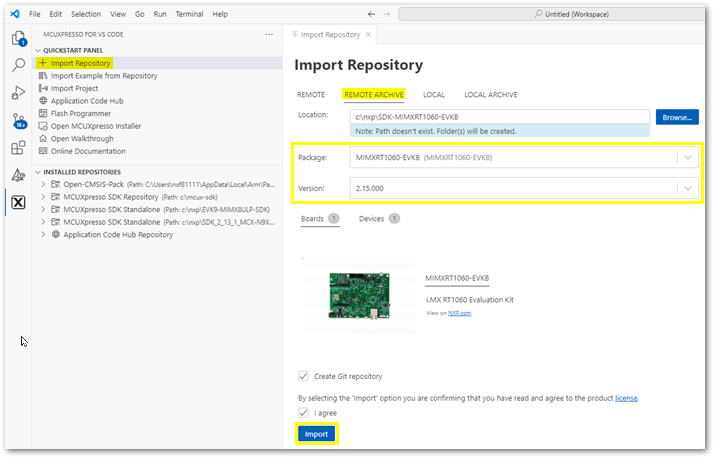
Task: Click the VS Code logo icon
Action: 15,14
